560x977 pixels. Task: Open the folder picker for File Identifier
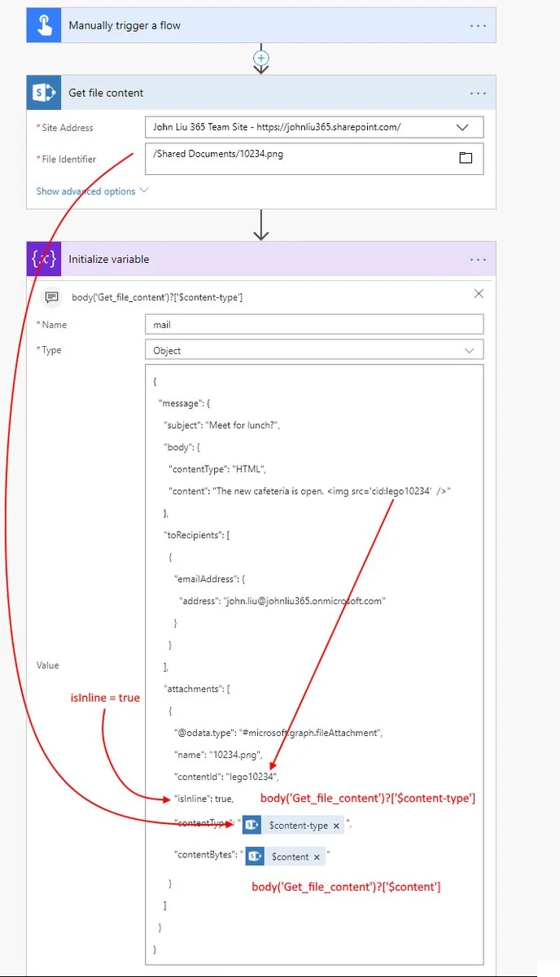coord(466,158)
